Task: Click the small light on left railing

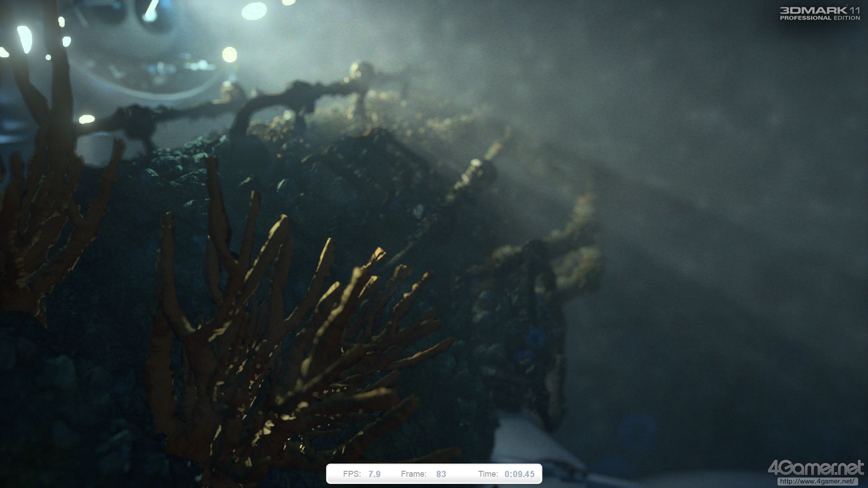Action: point(86,119)
